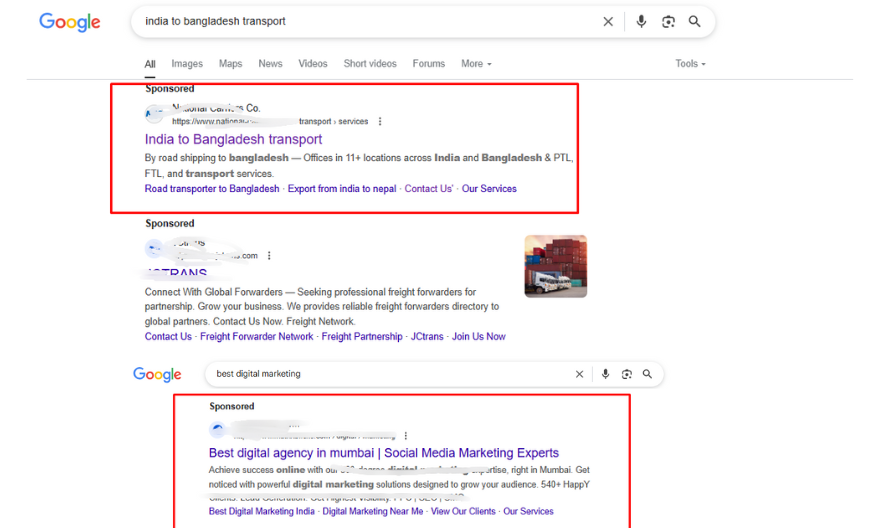The image size is (869, 528).
Task: Clear the 'best digital marketing' search
Action: pos(579,375)
